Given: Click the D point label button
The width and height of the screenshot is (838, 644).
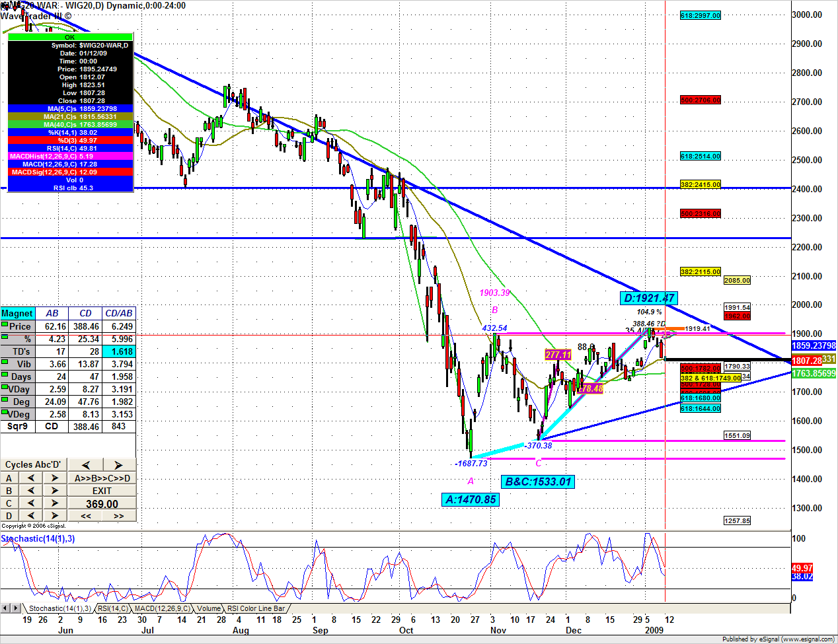Looking at the screenshot, I should (9, 516).
